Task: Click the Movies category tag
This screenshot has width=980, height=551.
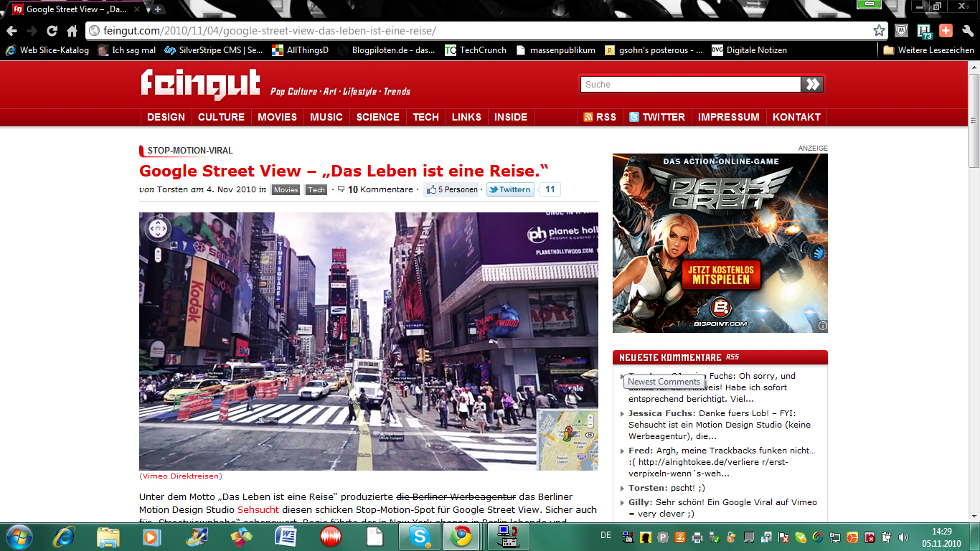Action: [x=286, y=190]
